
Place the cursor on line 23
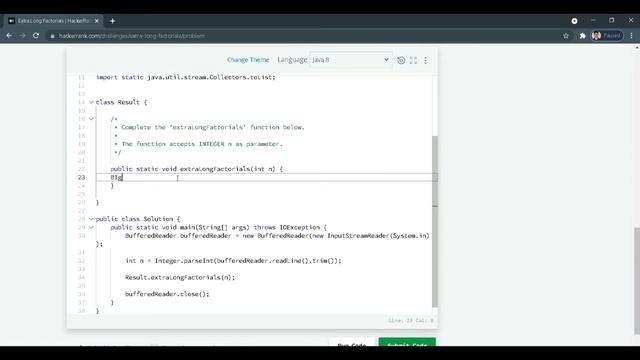coord(266,177)
